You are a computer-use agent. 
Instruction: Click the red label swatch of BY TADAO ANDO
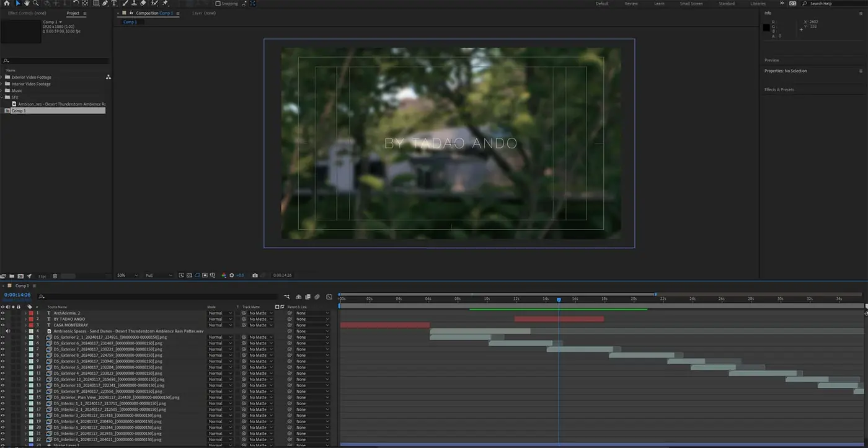coord(31,319)
